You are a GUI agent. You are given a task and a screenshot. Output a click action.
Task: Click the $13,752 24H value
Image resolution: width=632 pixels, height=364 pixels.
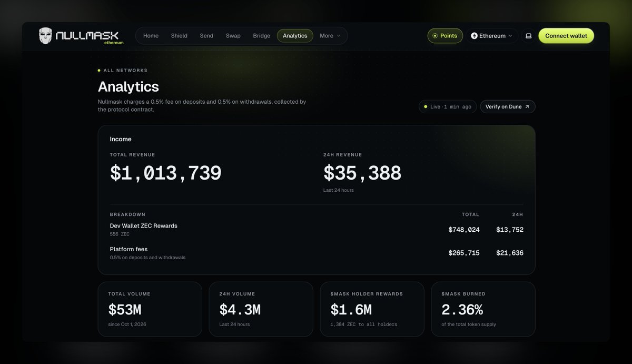coord(510,230)
